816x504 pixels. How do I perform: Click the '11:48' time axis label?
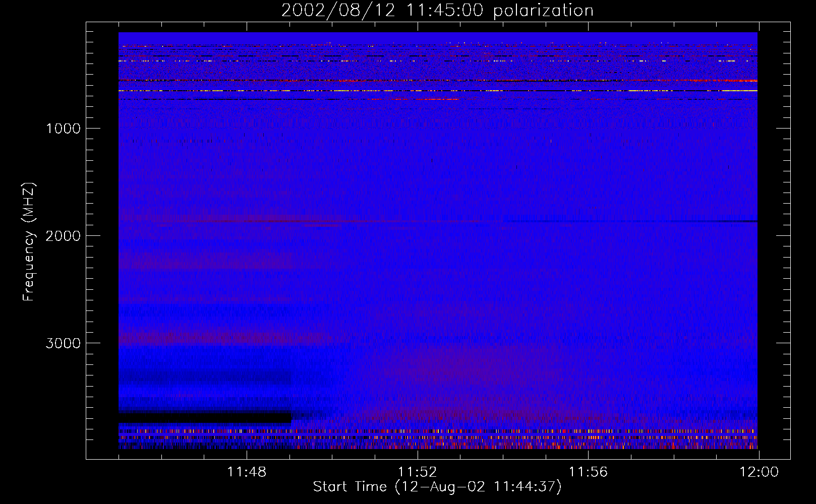pyautogui.click(x=247, y=472)
